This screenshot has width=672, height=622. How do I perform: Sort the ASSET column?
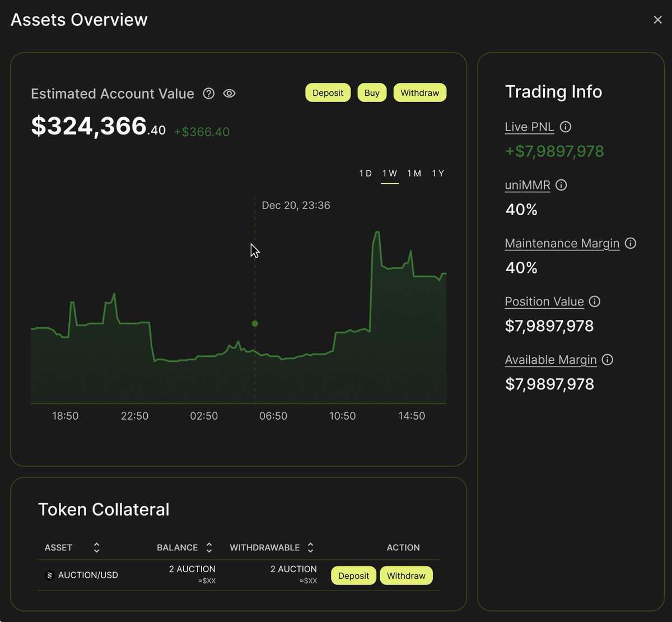96,547
